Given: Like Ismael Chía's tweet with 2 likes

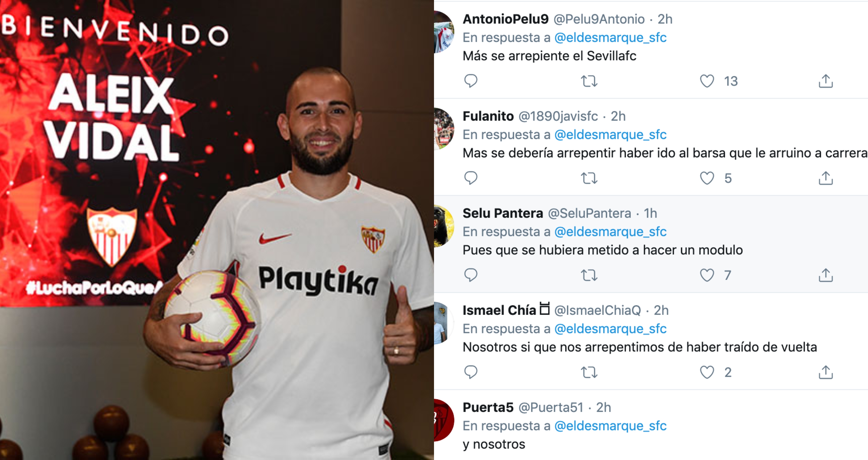Looking at the screenshot, I should [x=707, y=372].
